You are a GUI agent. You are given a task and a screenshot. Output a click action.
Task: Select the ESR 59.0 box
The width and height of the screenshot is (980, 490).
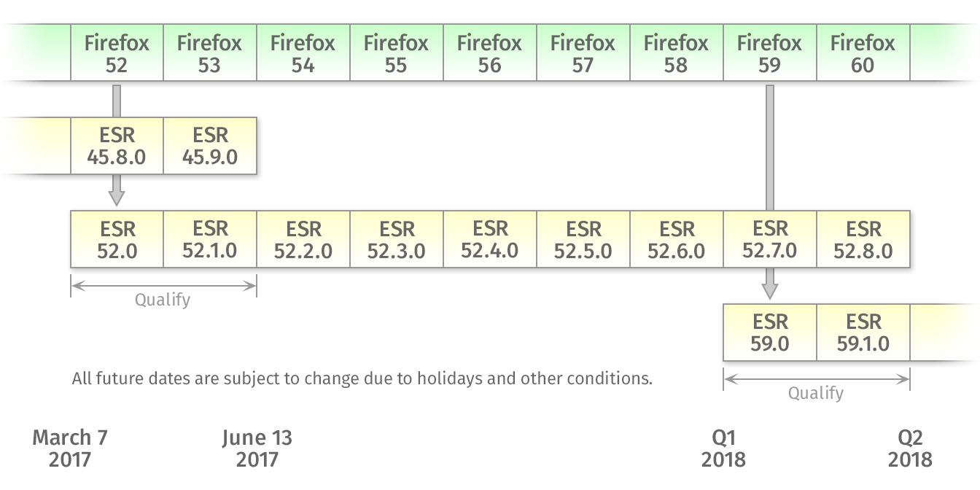pyautogui.click(x=770, y=332)
